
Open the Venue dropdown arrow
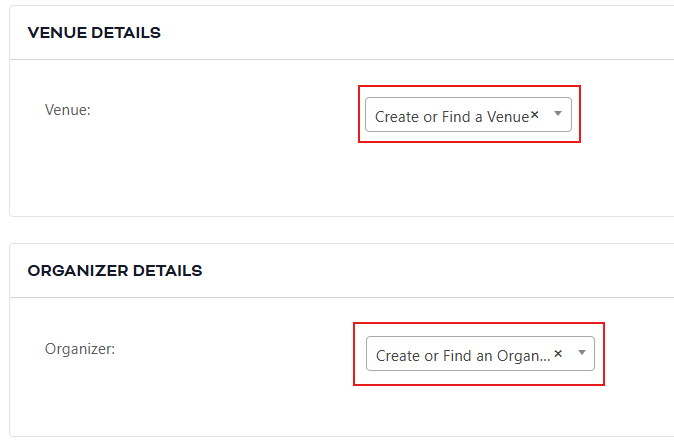click(x=558, y=115)
